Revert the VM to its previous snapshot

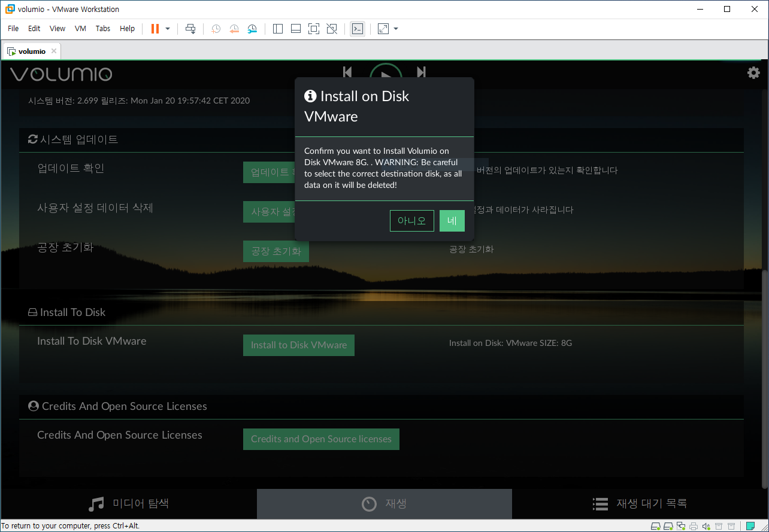click(234, 29)
